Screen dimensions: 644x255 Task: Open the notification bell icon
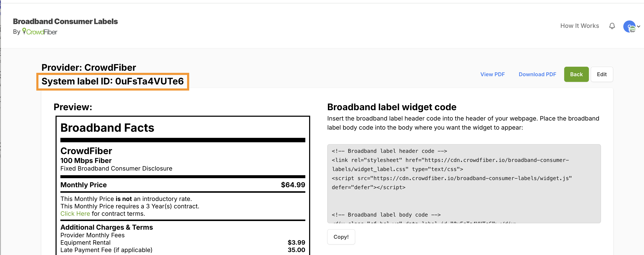(612, 26)
